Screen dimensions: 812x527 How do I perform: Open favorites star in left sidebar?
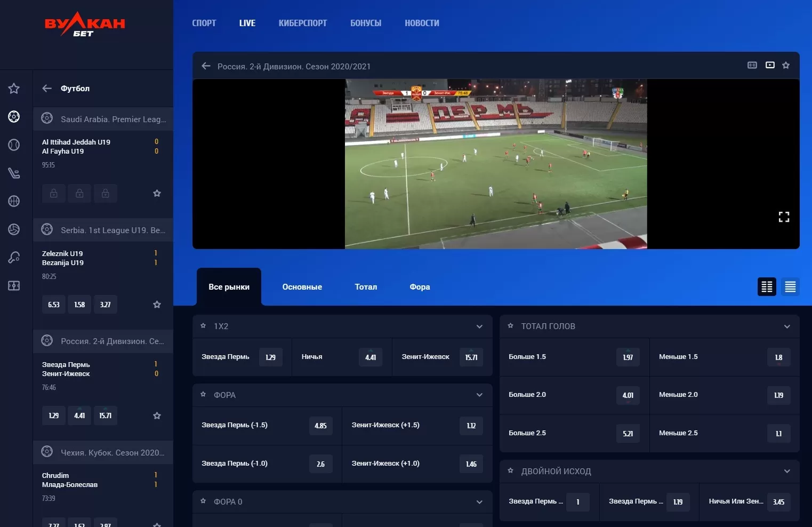tap(14, 89)
